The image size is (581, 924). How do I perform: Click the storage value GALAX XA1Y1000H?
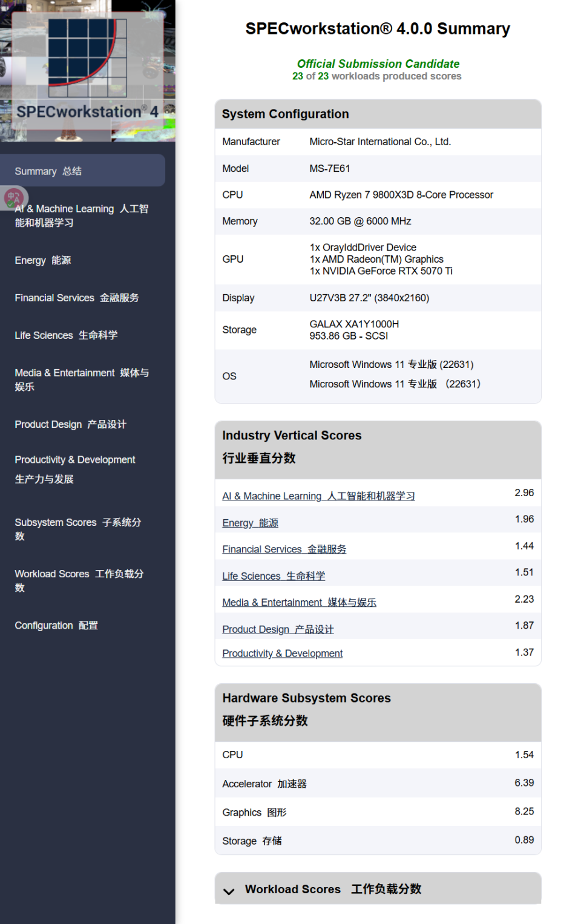coord(354,324)
